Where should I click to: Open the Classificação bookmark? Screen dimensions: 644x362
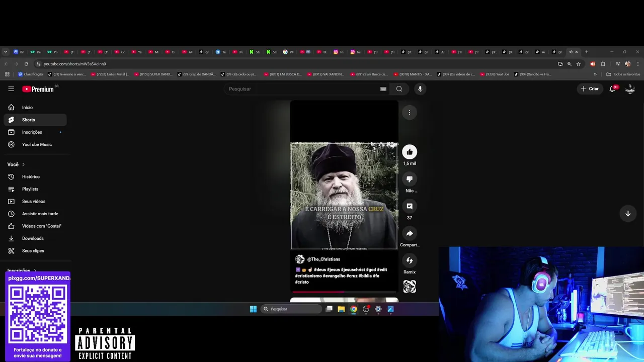31,74
